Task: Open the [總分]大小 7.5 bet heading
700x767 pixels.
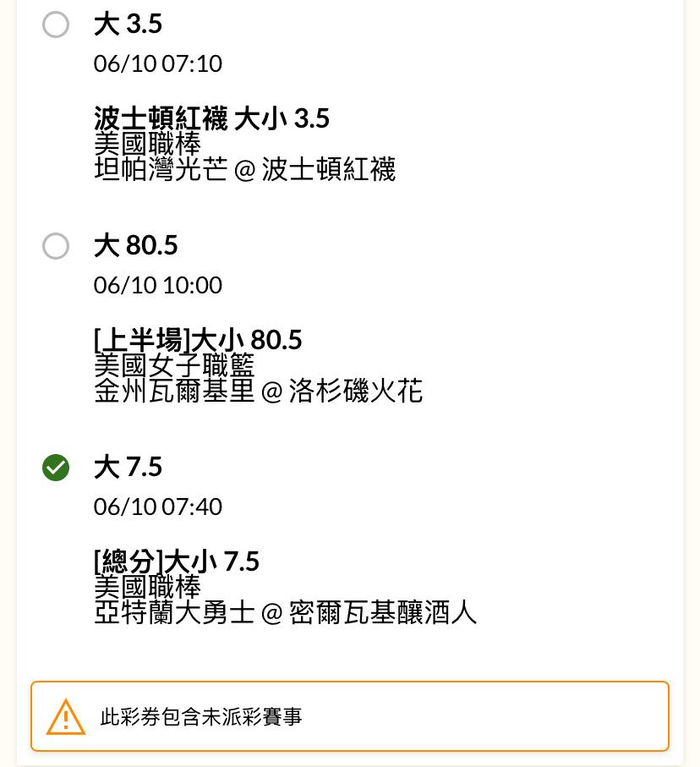Action: pyautogui.click(x=177, y=562)
